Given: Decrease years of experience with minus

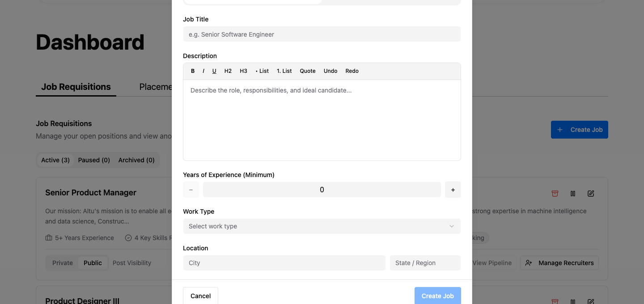Looking at the screenshot, I should tap(191, 190).
